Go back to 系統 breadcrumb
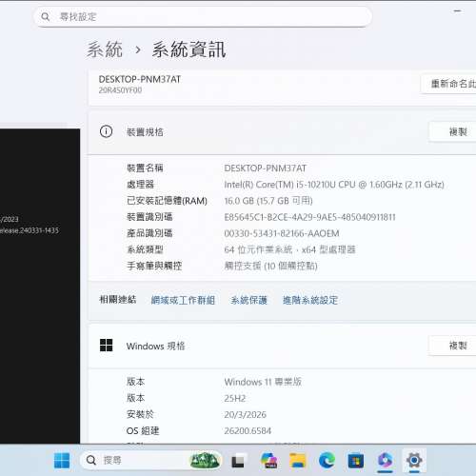 [105, 50]
